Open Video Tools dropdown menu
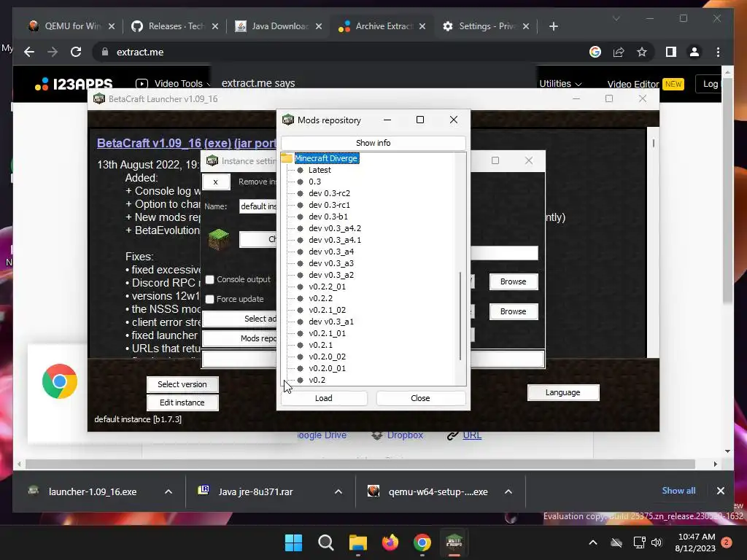Viewport: 747px width, 560px height. 174,84
